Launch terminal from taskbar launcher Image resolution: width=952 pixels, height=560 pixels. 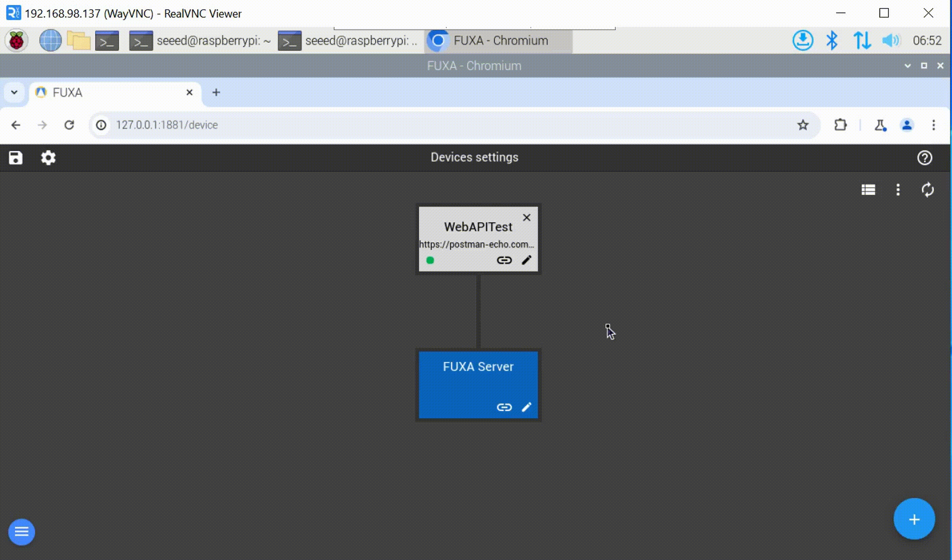[x=107, y=40]
